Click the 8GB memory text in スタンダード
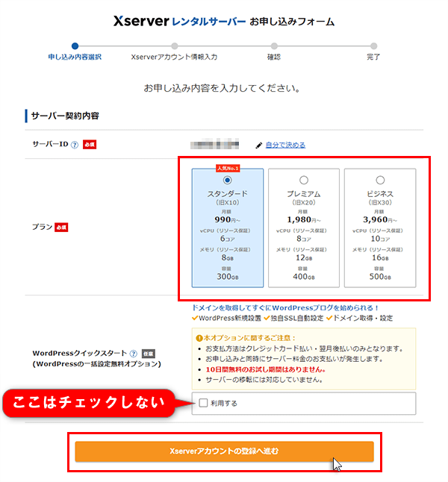 [x=228, y=257]
